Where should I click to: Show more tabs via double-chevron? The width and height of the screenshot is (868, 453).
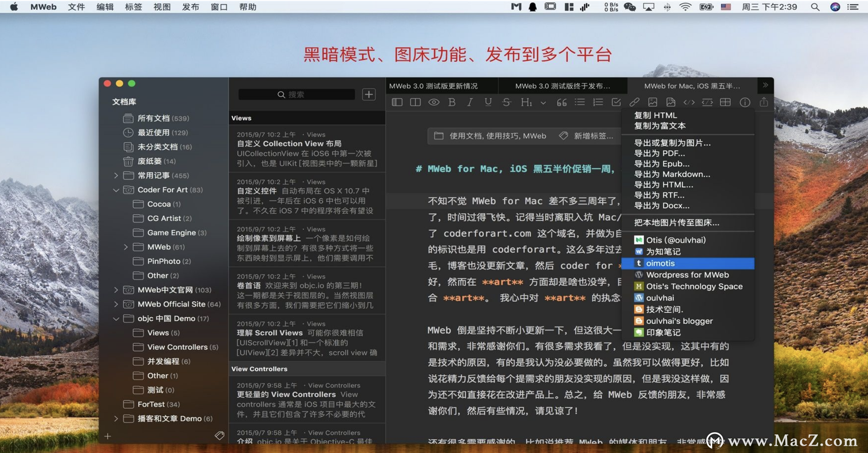765,85
